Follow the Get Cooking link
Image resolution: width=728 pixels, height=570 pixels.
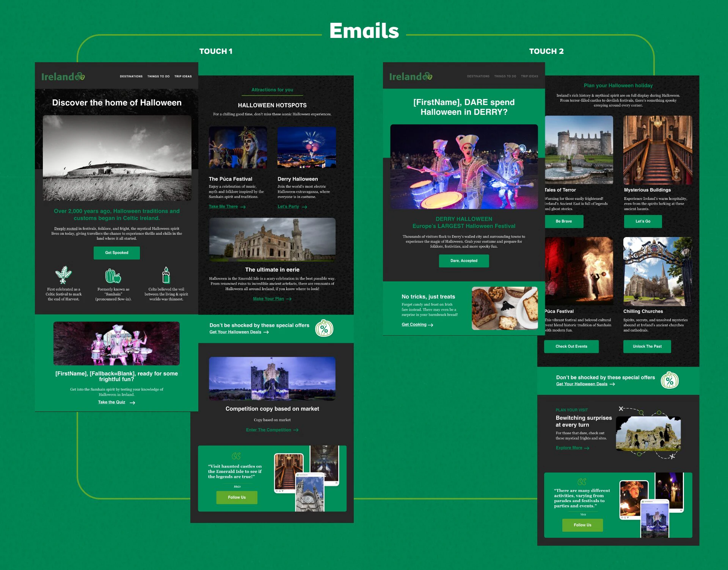point(414,325)
